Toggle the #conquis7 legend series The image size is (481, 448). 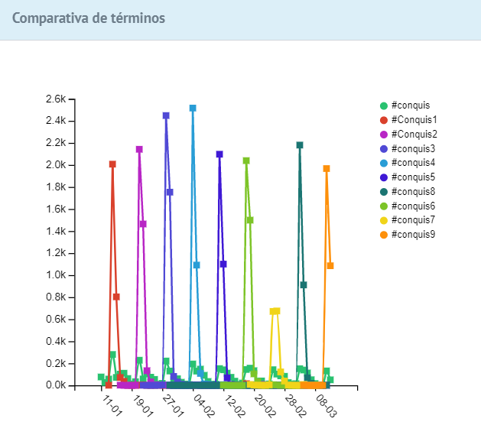pos(408,220)
